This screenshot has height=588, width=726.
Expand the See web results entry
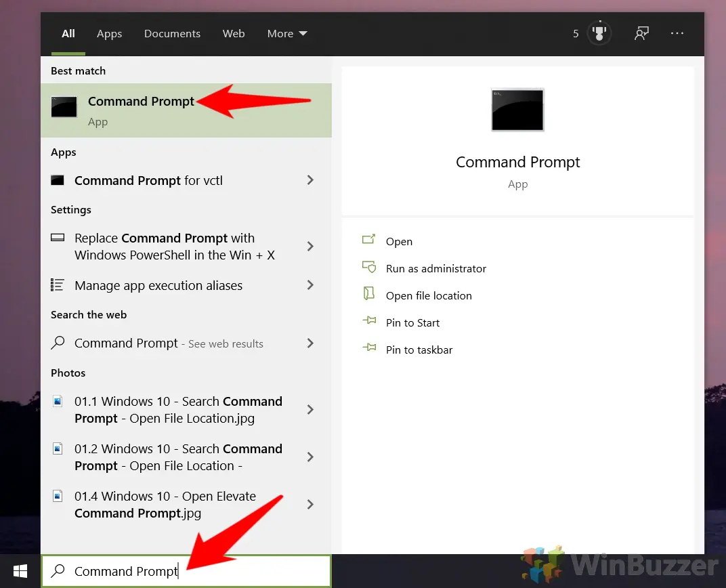click(x=310, y=343)
